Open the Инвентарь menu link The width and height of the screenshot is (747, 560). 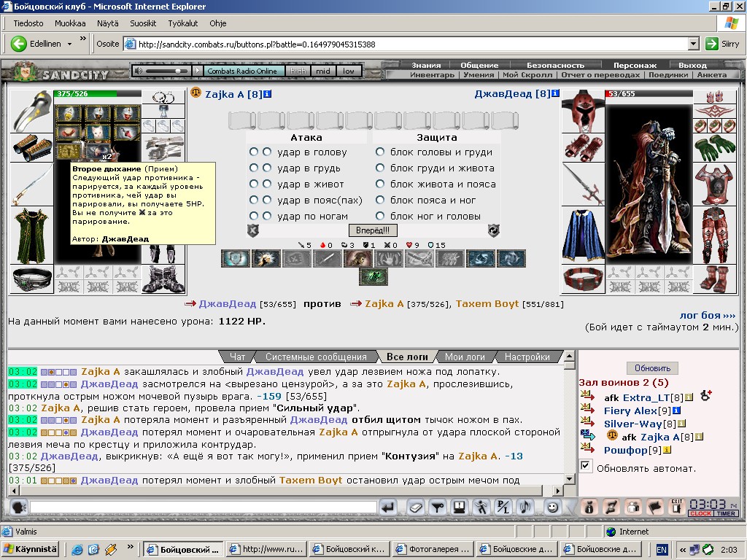point(432,75)
